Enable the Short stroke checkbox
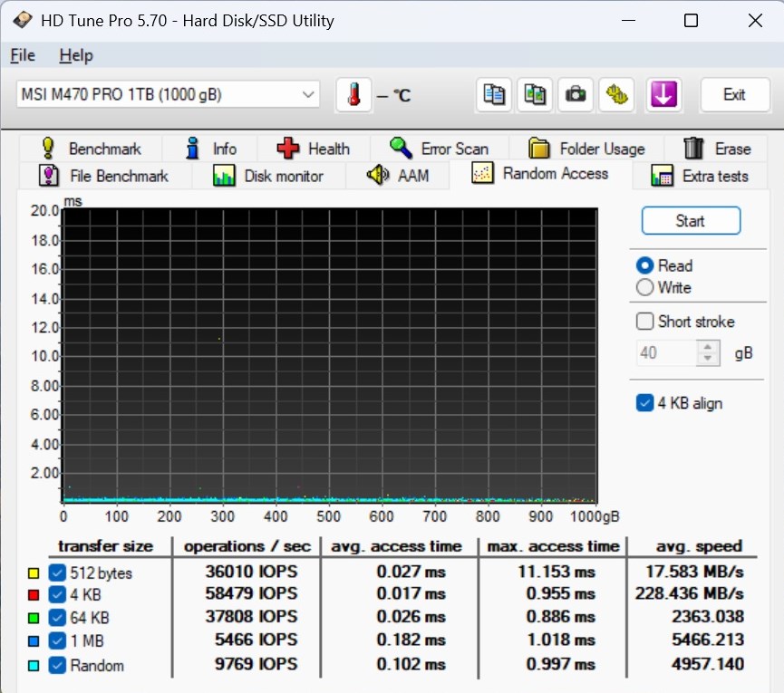Viewport: 784px width, 693px height. point(645,322)
